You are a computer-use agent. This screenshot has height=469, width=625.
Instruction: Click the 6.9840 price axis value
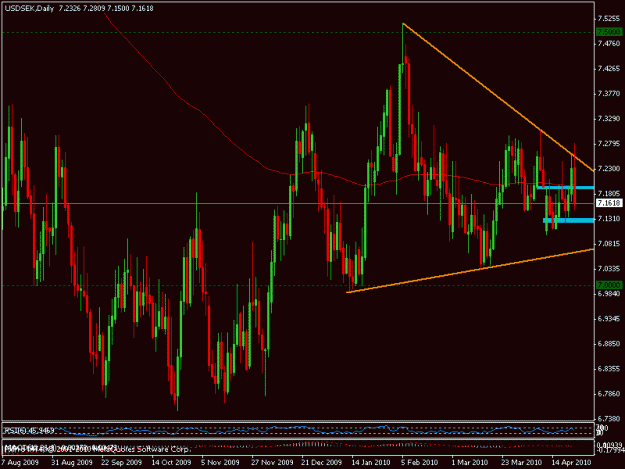coord(609,294)
